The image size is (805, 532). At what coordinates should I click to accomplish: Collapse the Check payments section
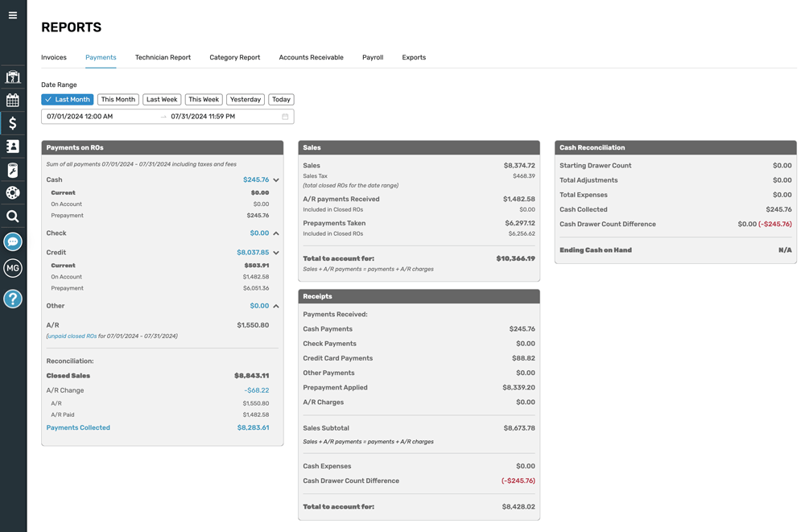[x=274, y=233]
